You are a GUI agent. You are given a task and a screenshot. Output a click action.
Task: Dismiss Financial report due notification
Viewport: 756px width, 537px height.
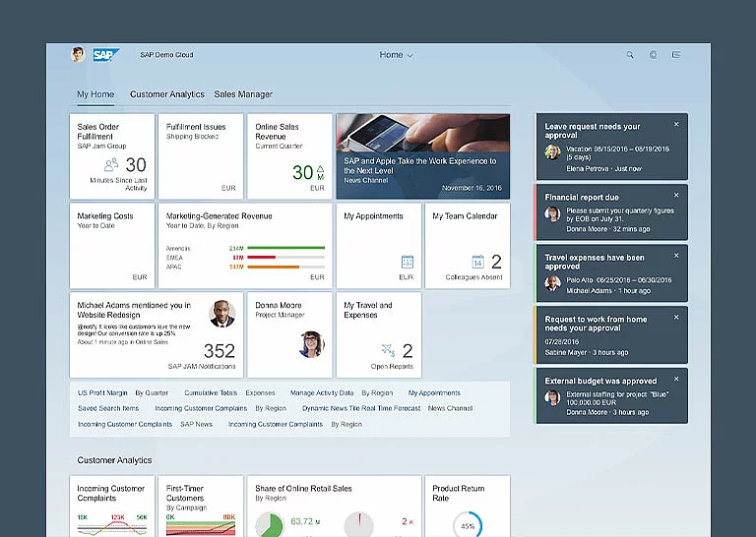pyautogui.click(x=676, y=195)
